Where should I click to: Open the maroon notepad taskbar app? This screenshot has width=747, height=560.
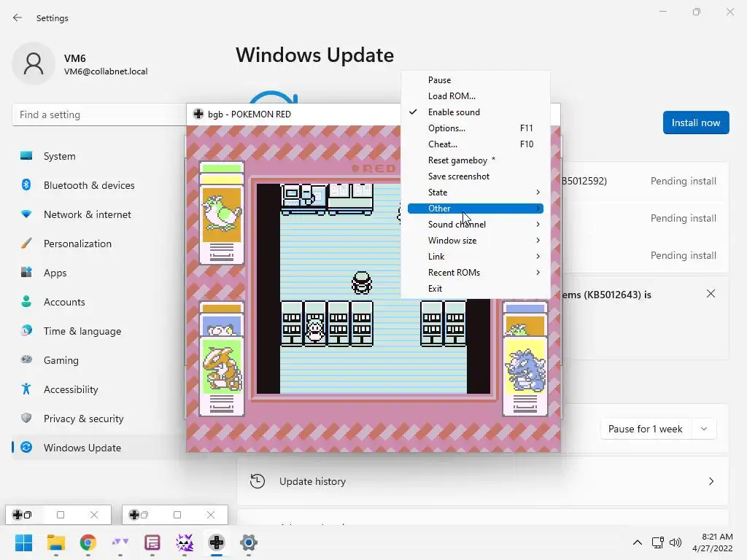point(152,542)
